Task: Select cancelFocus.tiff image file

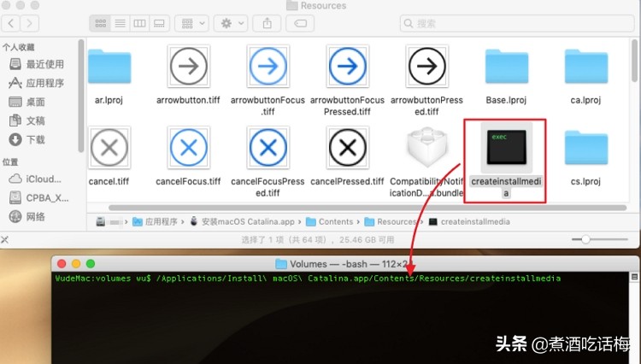Action: click(189, 148)
